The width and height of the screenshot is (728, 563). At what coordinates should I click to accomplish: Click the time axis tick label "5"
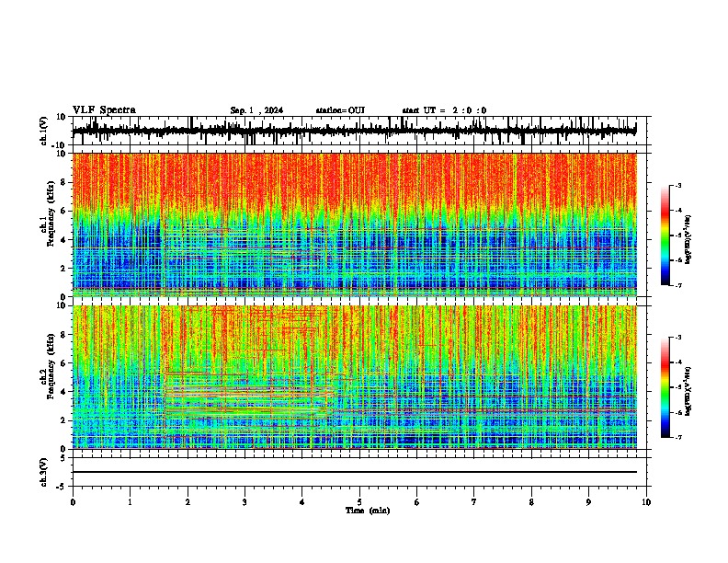(x=359, y=502)
